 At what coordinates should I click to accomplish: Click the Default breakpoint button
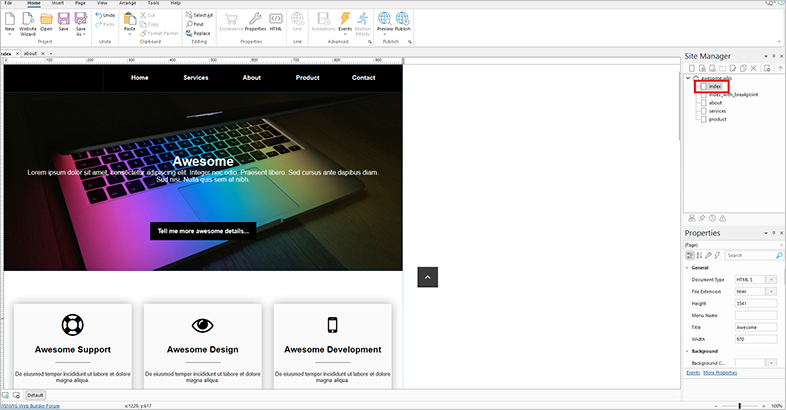35,395
